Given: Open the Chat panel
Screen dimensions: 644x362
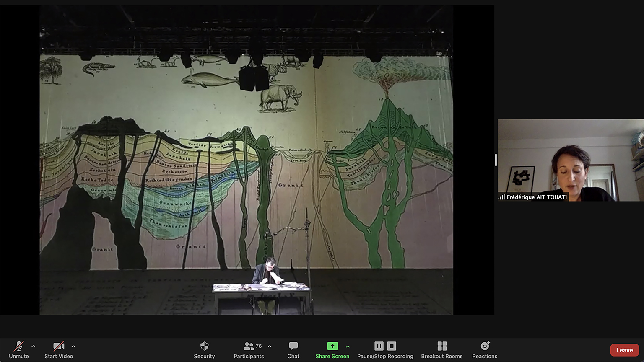Looking at the screenshot, I should click(293, 349).
